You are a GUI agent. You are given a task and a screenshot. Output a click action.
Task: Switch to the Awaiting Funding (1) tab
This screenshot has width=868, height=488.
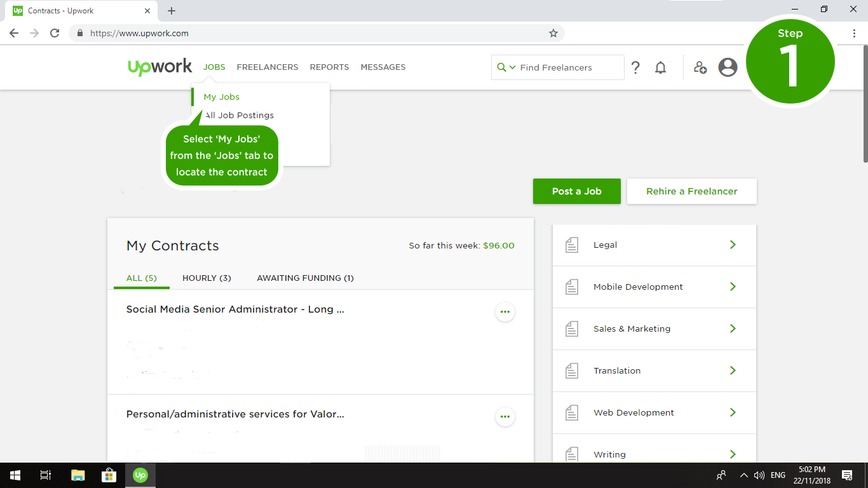(x=305, y=278)
